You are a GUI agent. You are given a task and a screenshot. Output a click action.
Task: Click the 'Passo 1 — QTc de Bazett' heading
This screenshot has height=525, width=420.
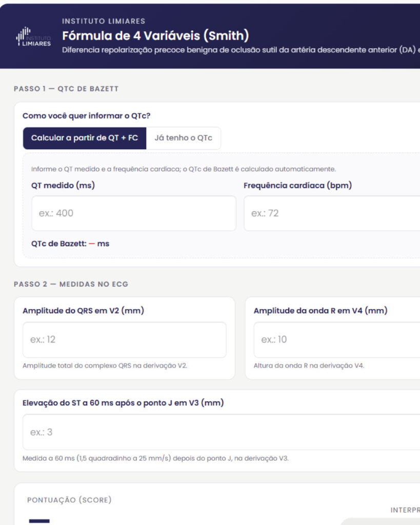66,89
